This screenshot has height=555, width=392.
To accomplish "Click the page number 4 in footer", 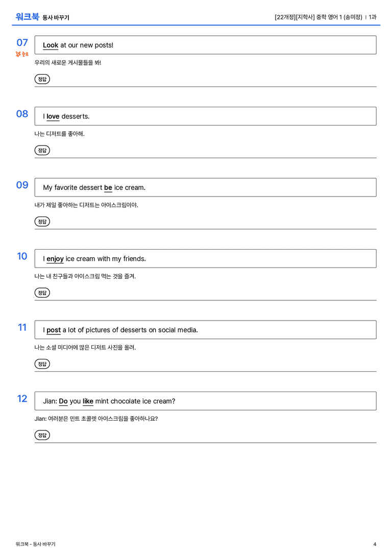I will 375,544.
